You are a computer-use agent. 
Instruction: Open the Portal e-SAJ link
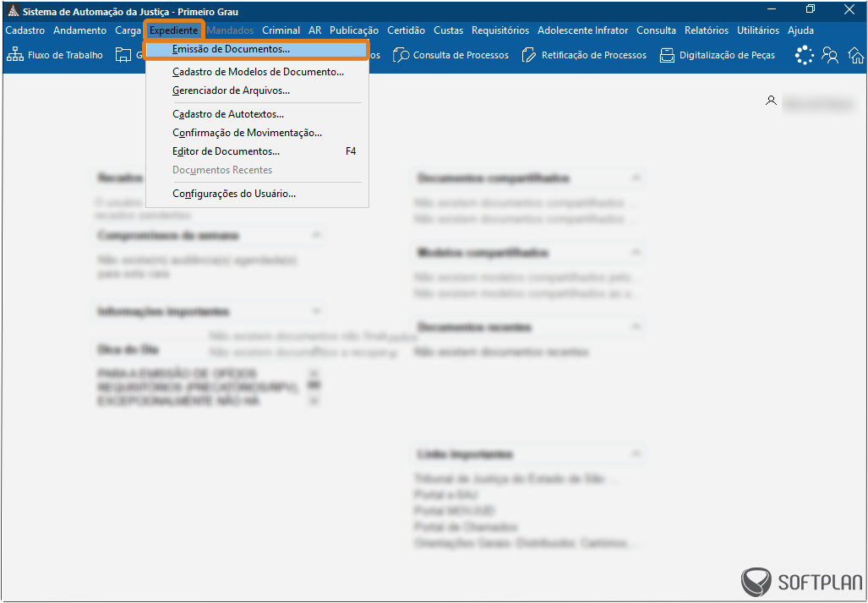click(445, 495)
